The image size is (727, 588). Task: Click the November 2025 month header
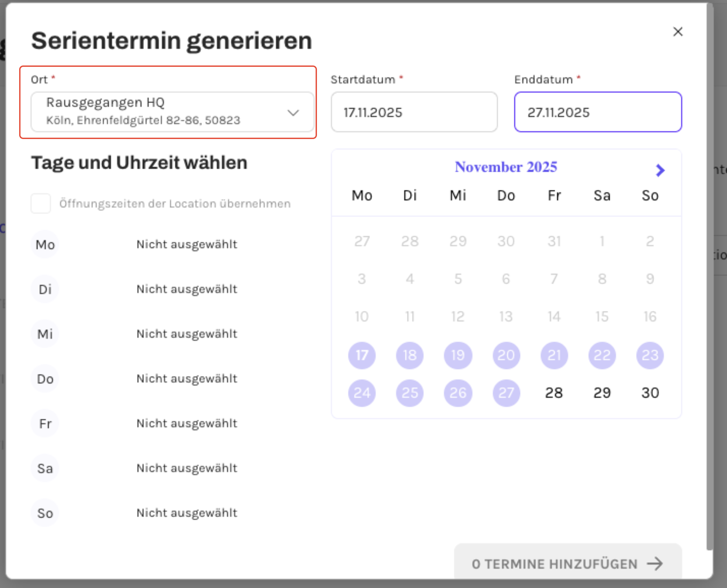tap(506, 167)
